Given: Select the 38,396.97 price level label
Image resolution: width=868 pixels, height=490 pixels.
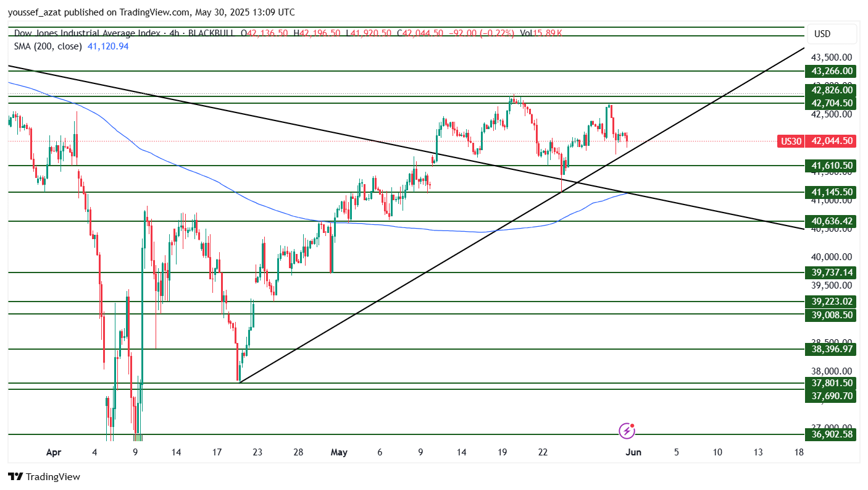Looking at the screenshot, I should (x=831, y=349).
